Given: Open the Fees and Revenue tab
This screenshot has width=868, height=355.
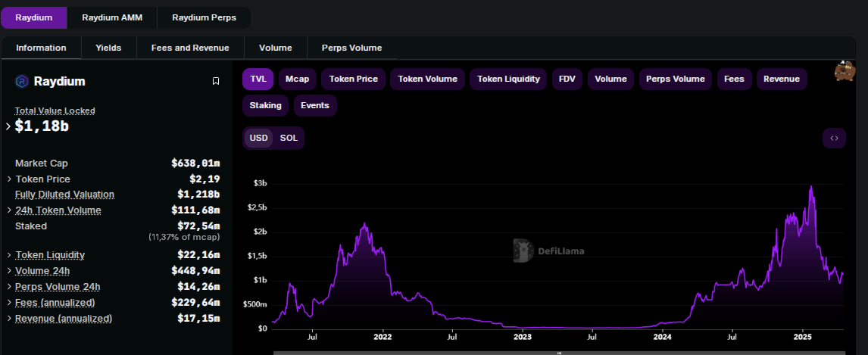Looking at the screenshot, I should click(190, 48).
